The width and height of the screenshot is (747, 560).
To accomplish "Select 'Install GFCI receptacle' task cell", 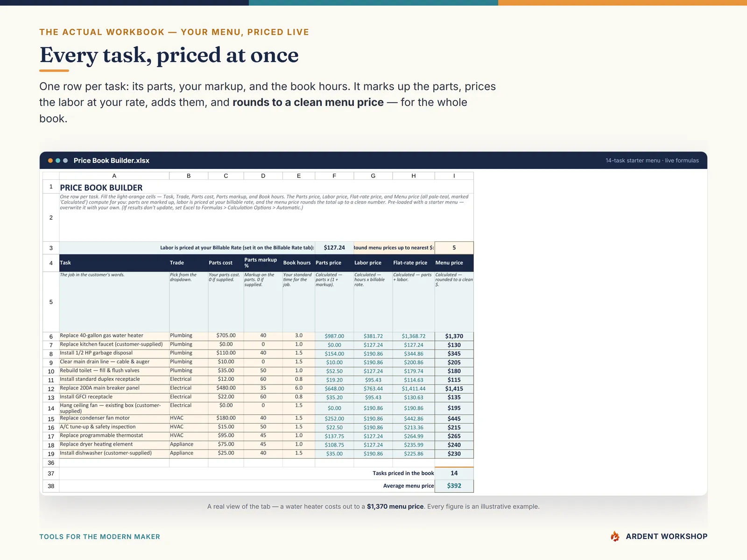I will click(x=114, y=397).
